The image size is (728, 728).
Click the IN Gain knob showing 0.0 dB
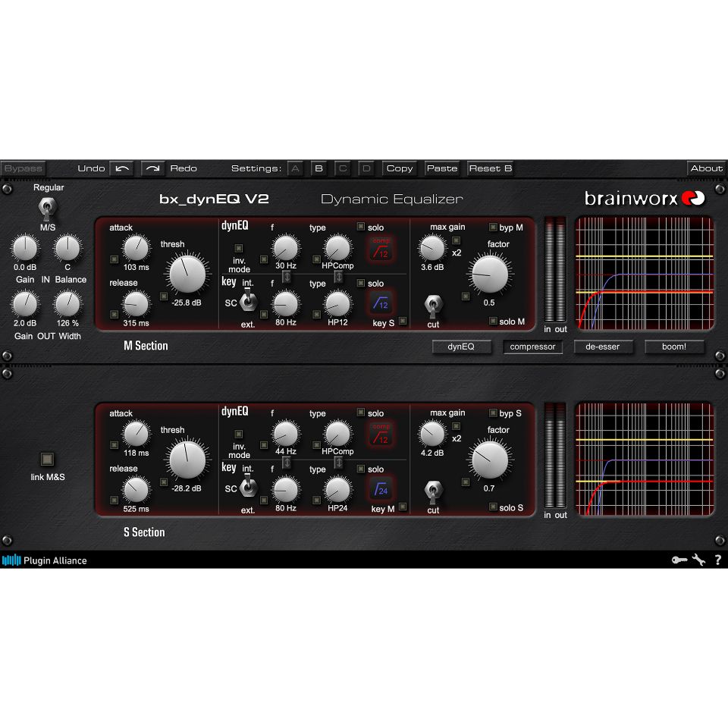point(25,248)
